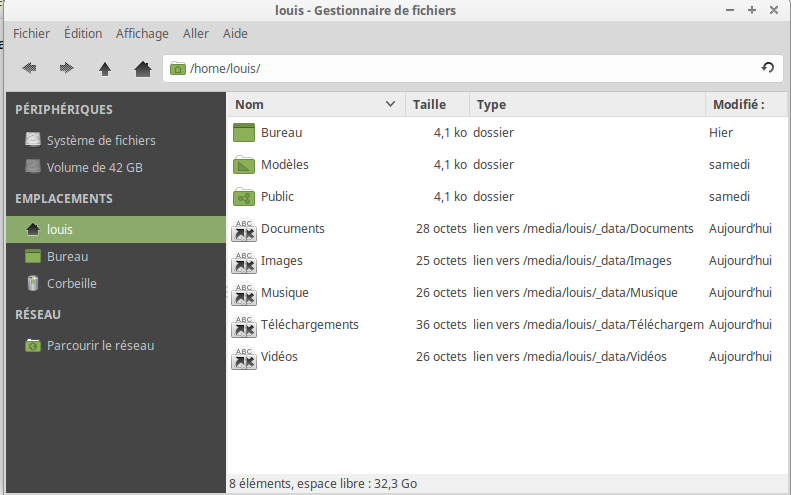The height and width of the screenshot is (495, 791).
Task: Select louis under Emplacements
Action: (116, 230)
